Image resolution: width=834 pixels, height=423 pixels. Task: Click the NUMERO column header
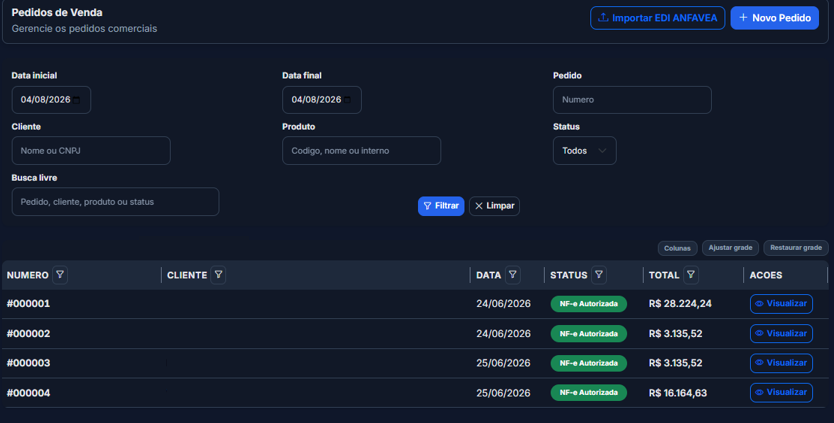pyautogui.click(x=28, y=275)
